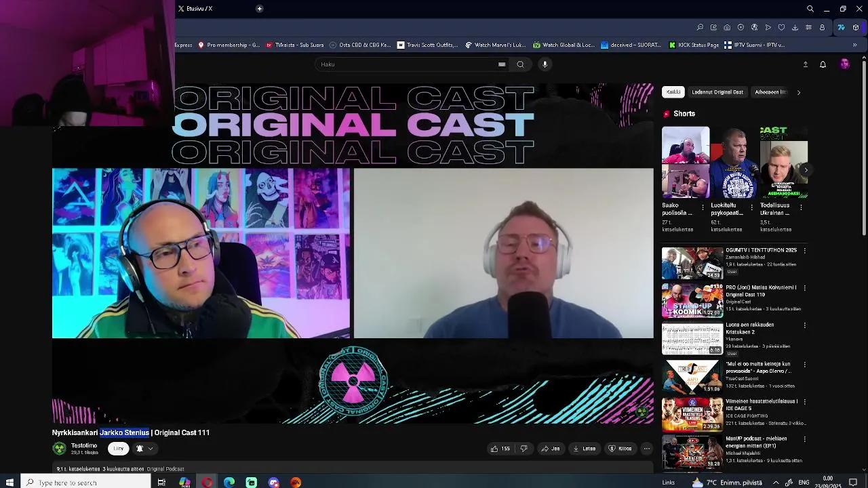Click the ENG language indicator in taskbar

(804, 483)
